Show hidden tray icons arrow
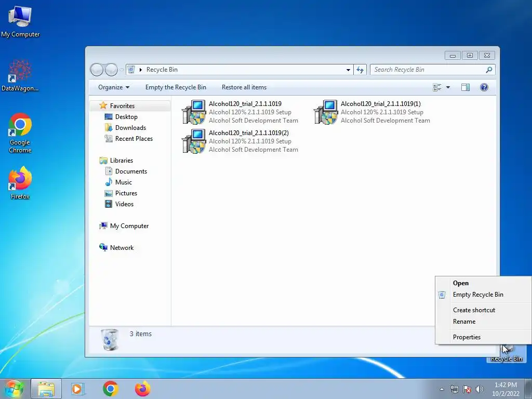This screenshot has height=399, width=532. [x=442, y=390]
